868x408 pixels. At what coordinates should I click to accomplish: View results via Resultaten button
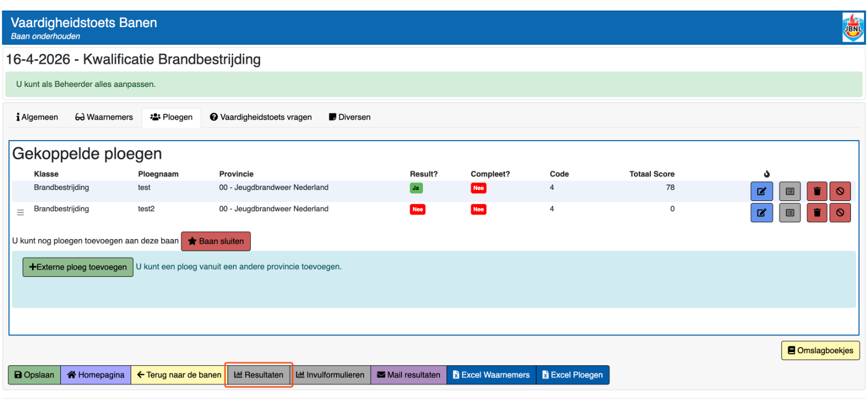coord(259,375)
